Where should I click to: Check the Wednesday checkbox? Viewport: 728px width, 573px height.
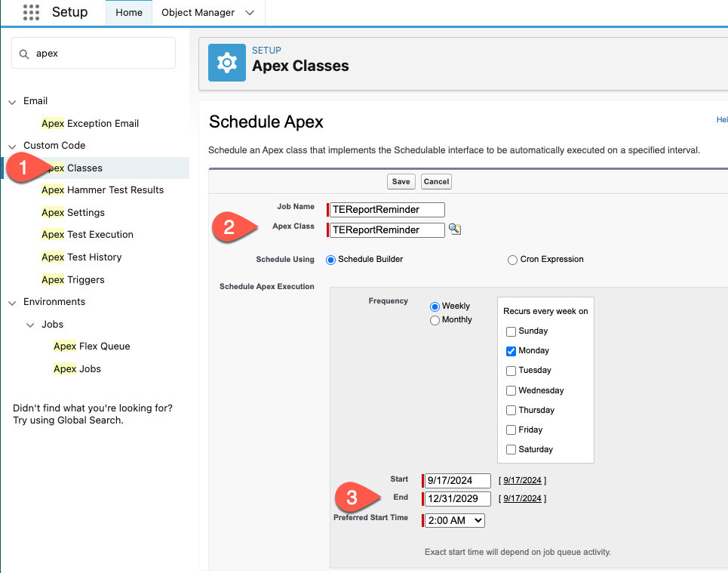pyautogui.click(x=511, y=390)
